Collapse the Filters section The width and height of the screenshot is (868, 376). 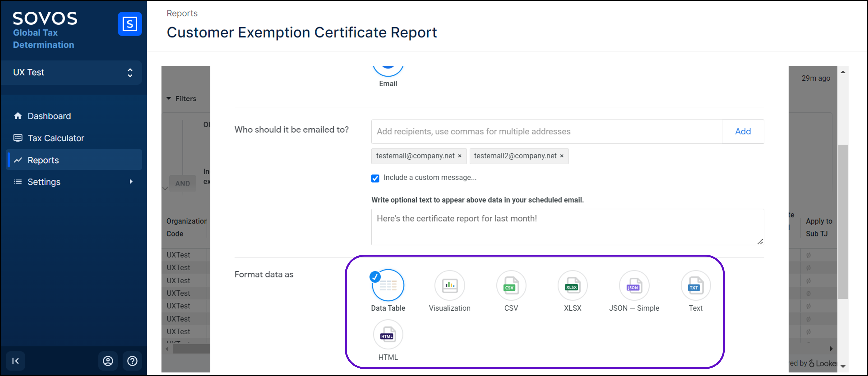pyautogui.click(x=169, y=99)
